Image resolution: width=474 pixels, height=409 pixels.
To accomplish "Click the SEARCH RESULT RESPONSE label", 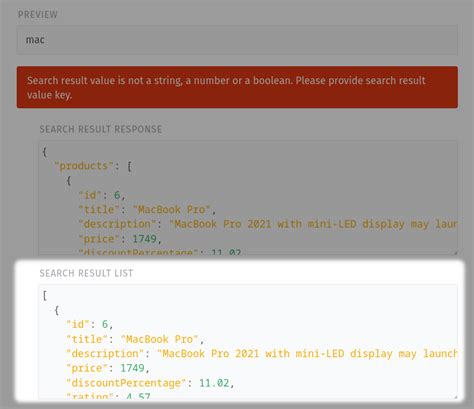I will [101, 129].
